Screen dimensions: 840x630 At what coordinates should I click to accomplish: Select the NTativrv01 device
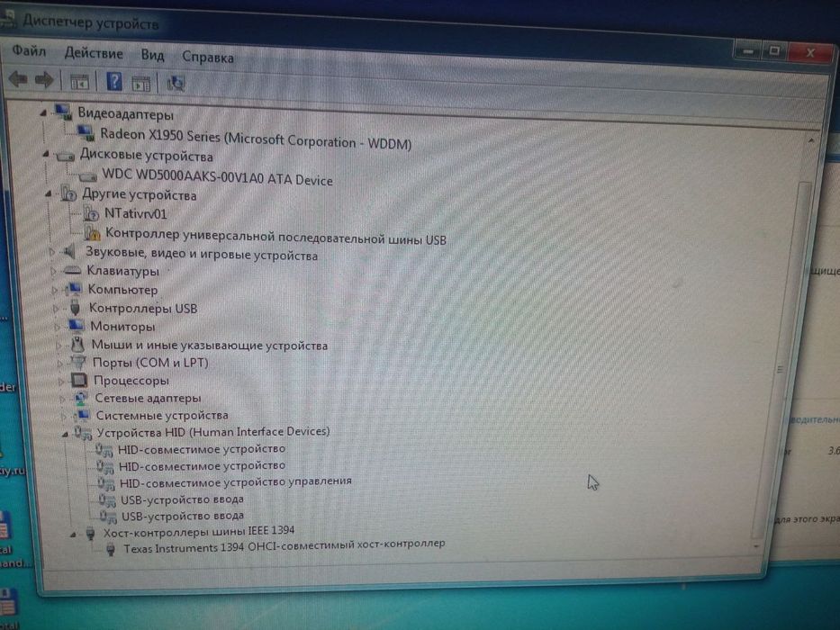[136, 214]
